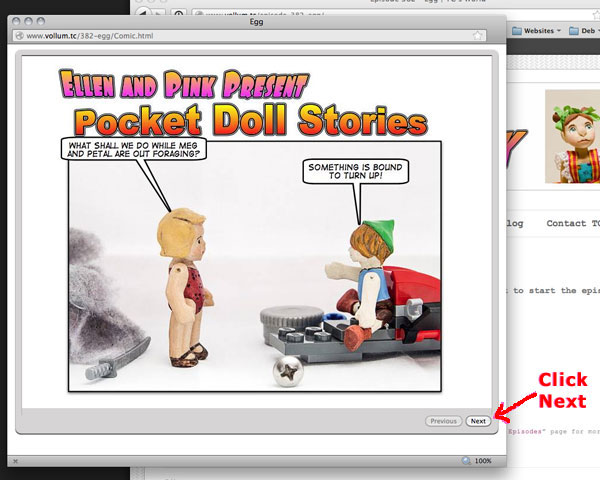600x480 pixels.
Task: Minimize the Egg window with yellow button
Action: [x=28, y=21]
